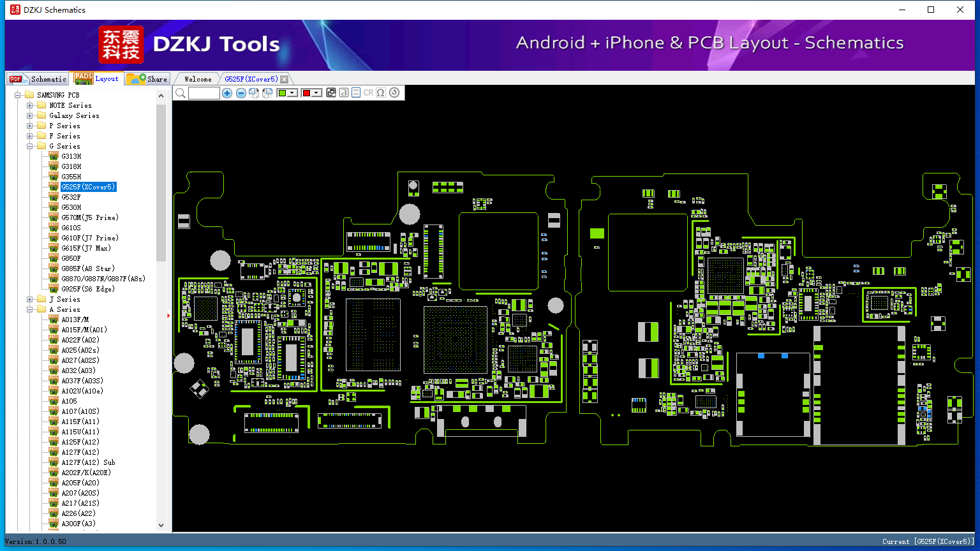Click the 'Current [G525F(XCover5)]' status text

coord(928,541)
